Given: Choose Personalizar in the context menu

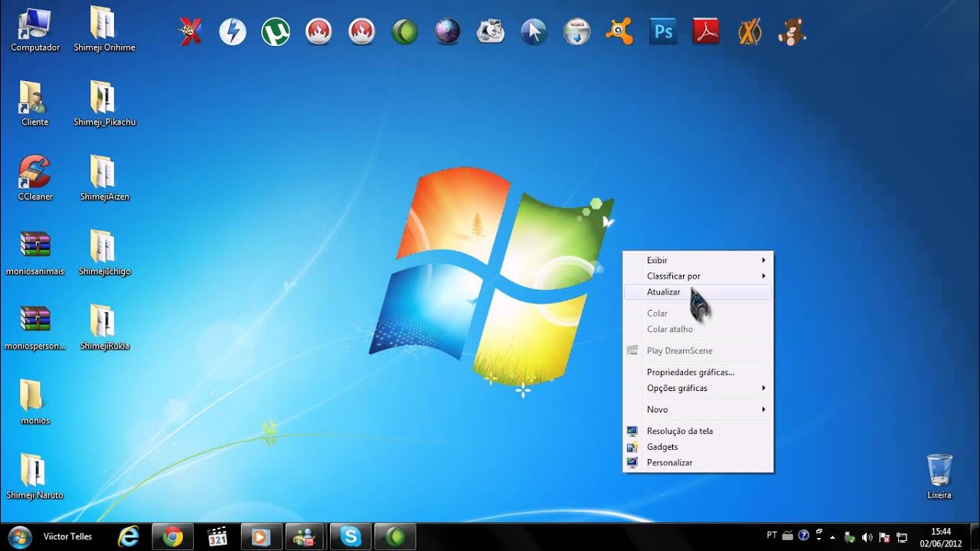Looking at the screenshot, I should (x=697, y=463).
